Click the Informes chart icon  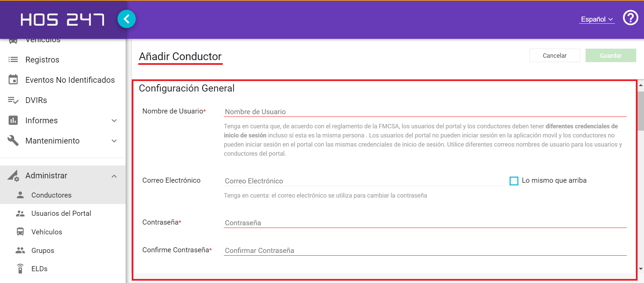coord(13,120)
